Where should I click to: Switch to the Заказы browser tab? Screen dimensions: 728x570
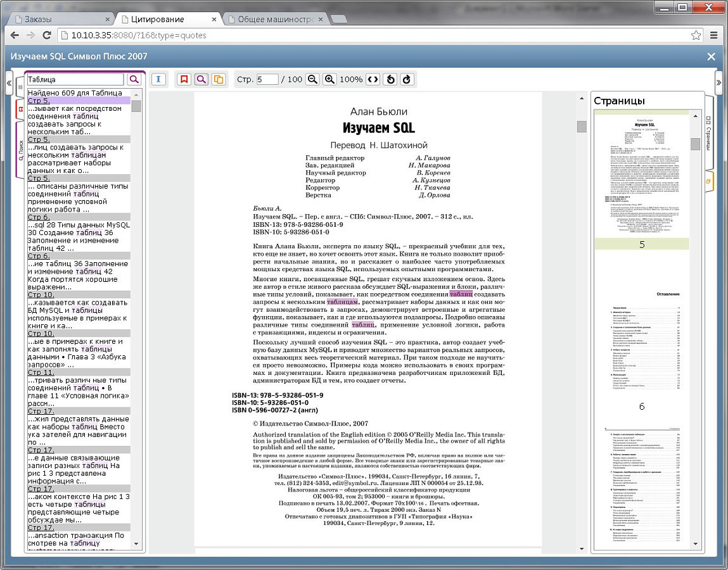pyautogui.click(x=60, y=20)
